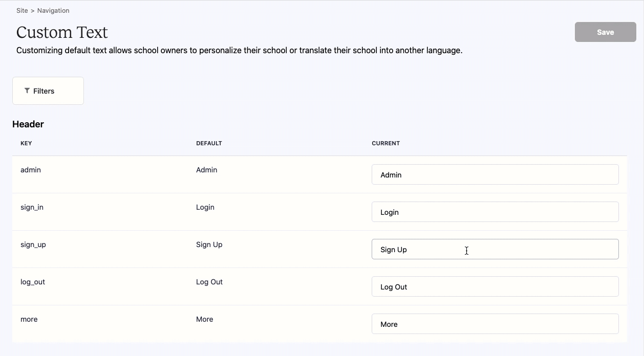Click the KEY column header
644x356 pixels.
pos(26,143)
